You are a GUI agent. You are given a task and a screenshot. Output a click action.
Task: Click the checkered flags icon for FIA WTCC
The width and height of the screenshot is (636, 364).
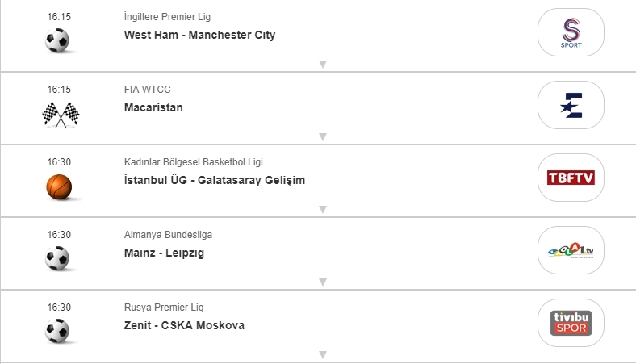(61, 115)
